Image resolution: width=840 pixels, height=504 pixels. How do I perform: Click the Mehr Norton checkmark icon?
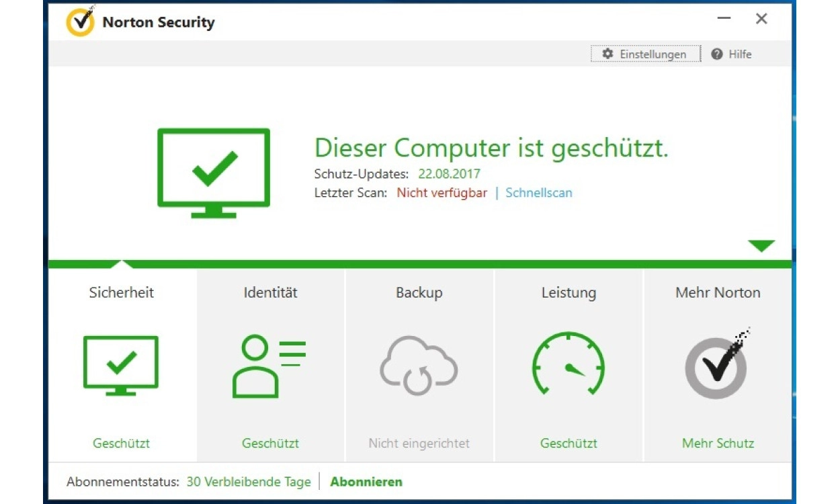click(716, 366)
